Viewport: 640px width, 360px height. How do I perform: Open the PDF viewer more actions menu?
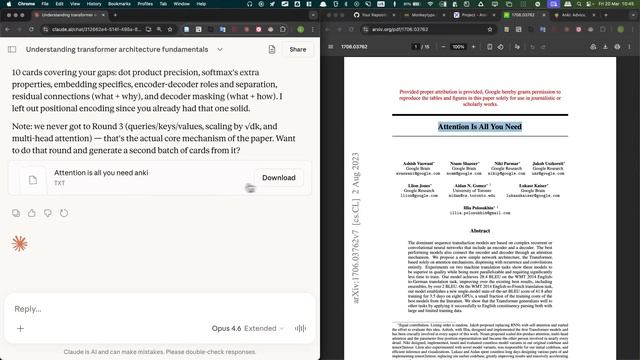pyautogui.click(x=629, y=47)
